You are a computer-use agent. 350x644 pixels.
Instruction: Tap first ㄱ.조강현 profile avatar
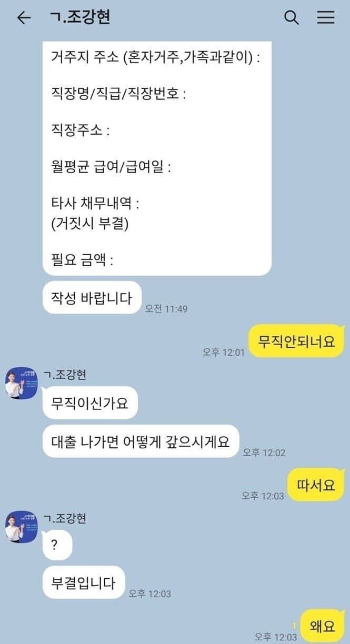[x=21, y=383]
